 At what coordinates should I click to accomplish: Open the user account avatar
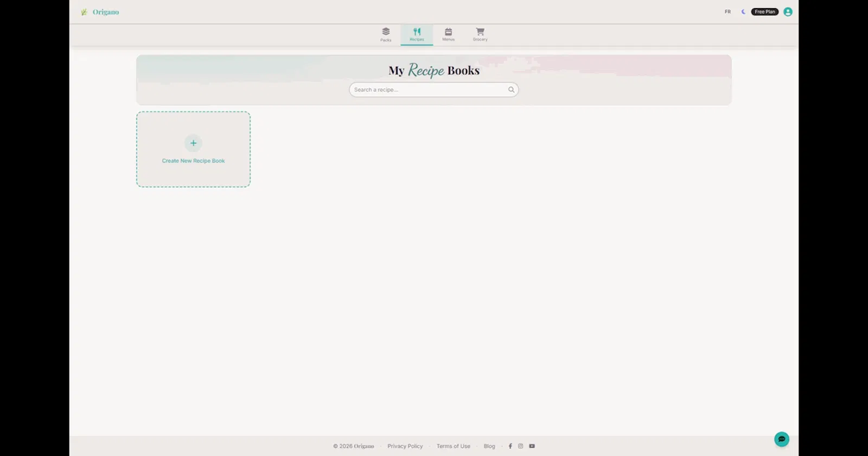pyautogui.click(x=788, y=12)
